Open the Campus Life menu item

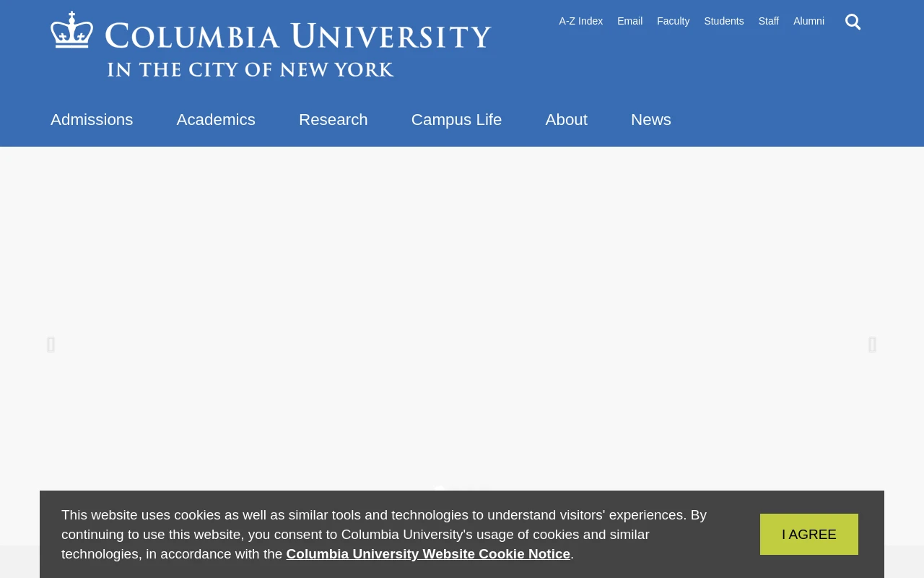click(456, 120)
